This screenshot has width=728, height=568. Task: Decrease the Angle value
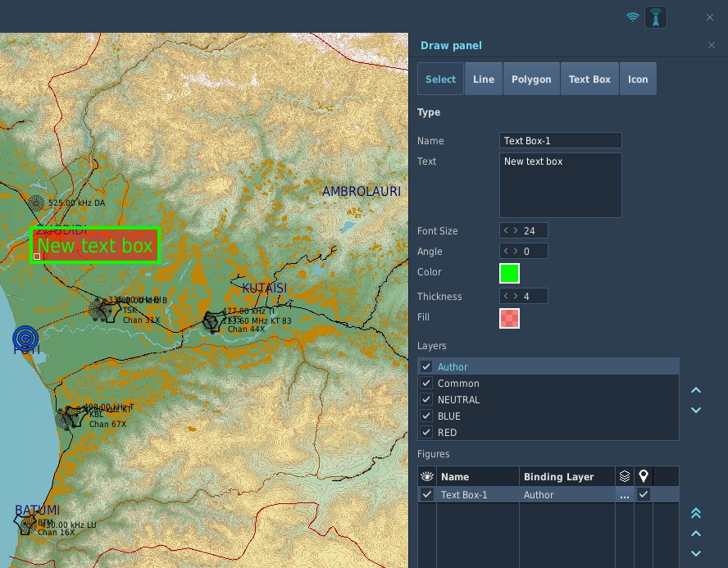coord(506,251)
